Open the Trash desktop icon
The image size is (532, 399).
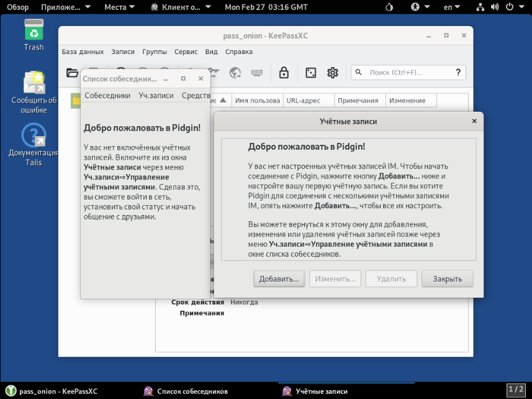34,35
